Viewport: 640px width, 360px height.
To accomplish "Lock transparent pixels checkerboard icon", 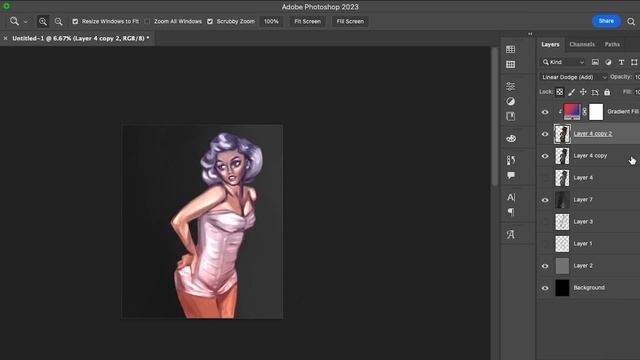I will tap(560, 92).
